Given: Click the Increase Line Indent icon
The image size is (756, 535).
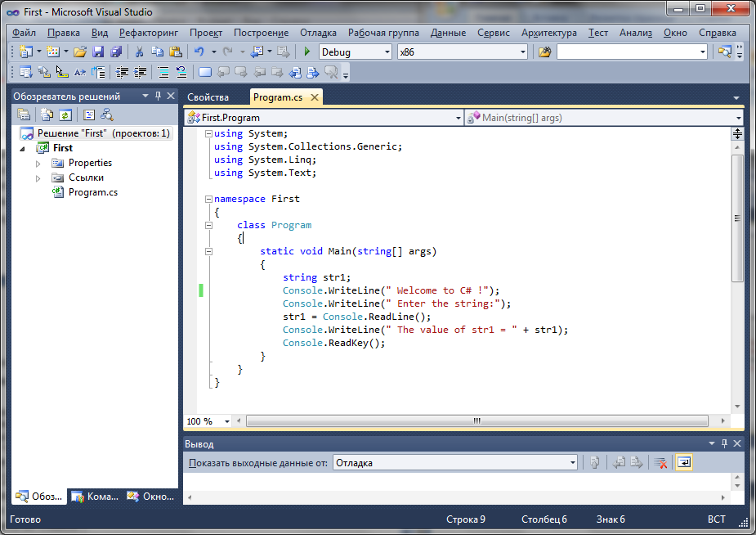Looking at the screenshot, I should [141, 72].
